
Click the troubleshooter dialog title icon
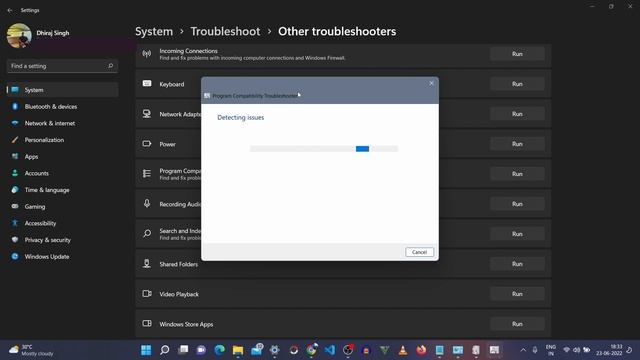pos(207,96)
